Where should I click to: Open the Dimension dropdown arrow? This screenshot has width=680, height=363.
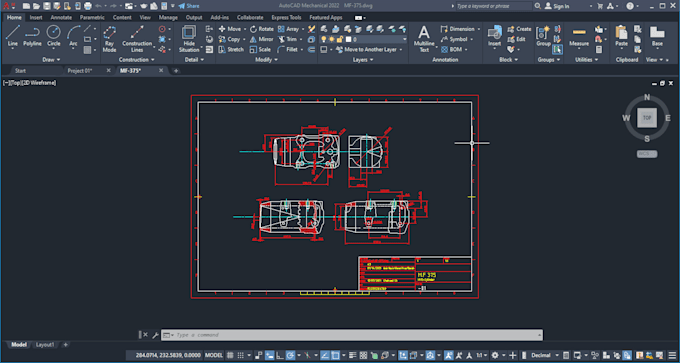pyautogui.click(x=479, y=29)
